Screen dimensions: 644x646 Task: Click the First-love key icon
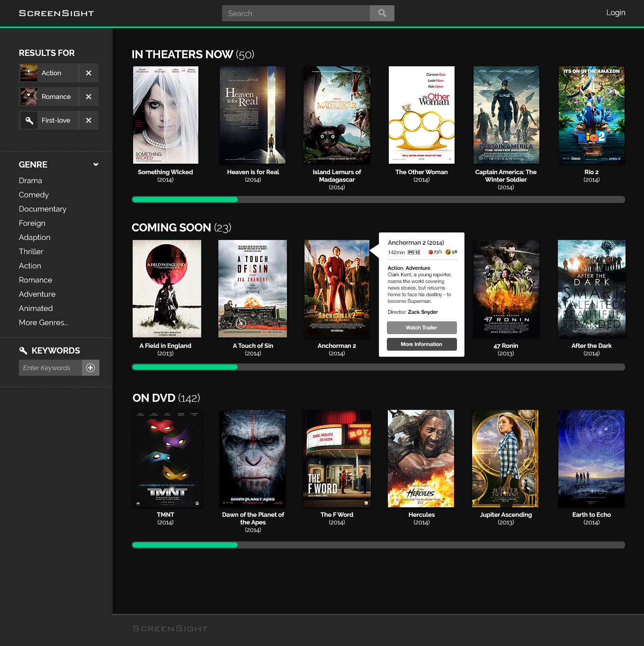28,120
